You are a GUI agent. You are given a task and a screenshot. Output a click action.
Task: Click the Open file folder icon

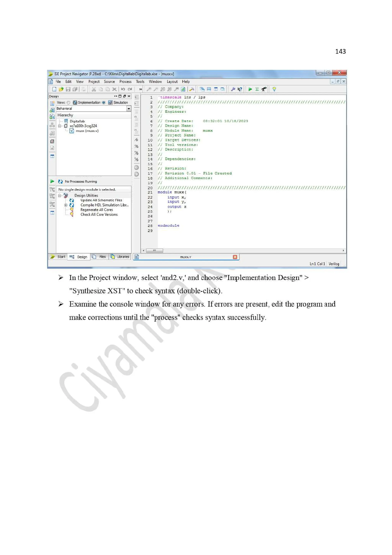pos(61,89)
